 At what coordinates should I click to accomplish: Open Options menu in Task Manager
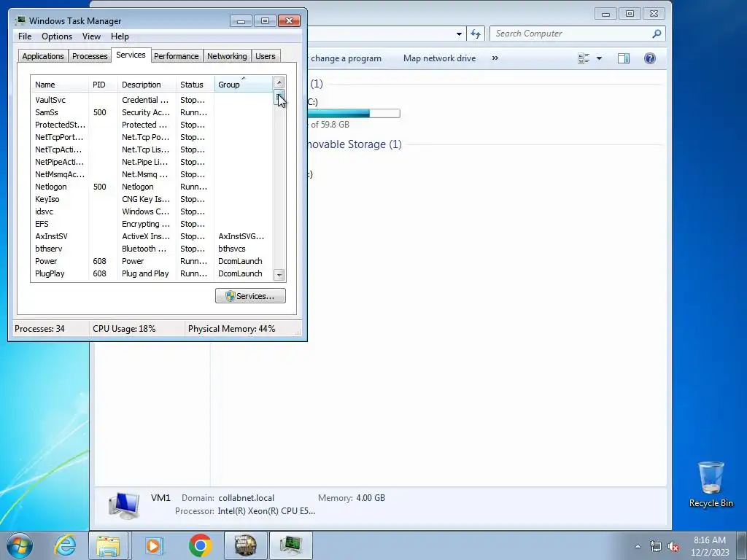pos(57,36)
